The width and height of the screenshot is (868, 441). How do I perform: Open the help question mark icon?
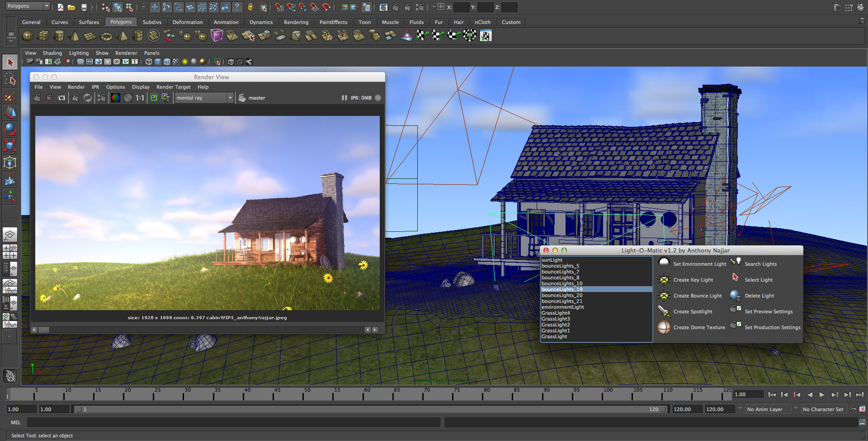coord(237,7)
